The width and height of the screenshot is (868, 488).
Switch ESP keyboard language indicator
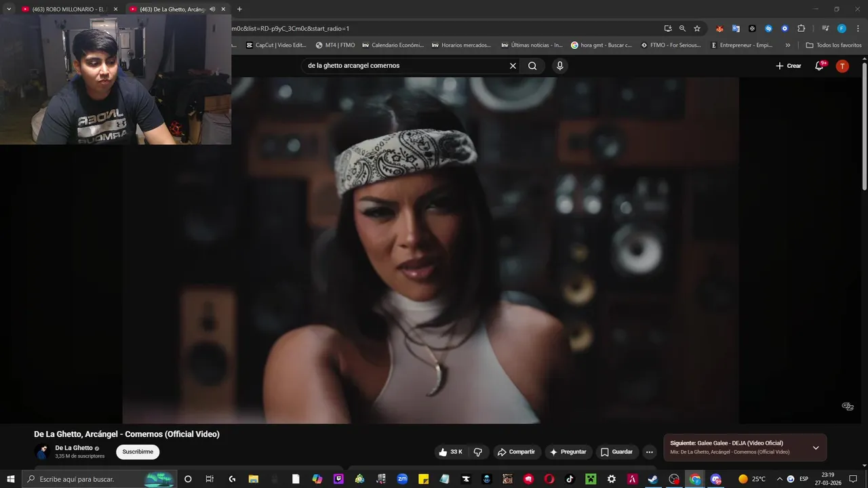pyautogui.click(x=804, y=479)
